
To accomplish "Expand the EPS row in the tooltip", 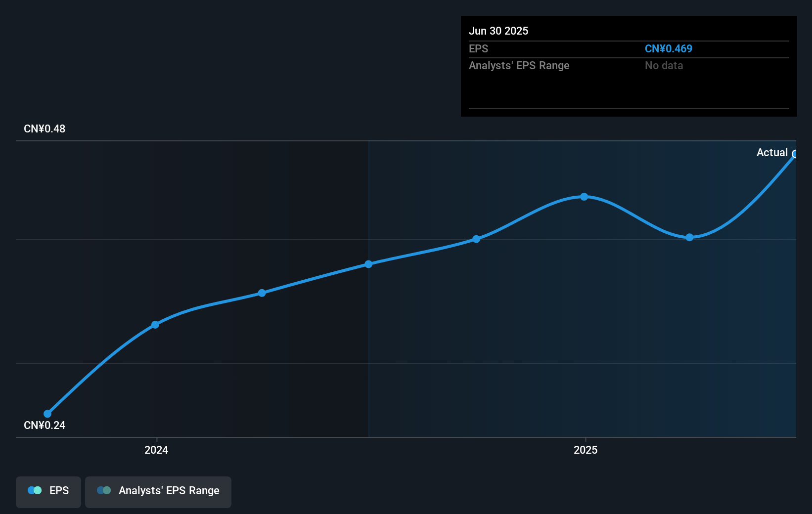I will point(478,49).
